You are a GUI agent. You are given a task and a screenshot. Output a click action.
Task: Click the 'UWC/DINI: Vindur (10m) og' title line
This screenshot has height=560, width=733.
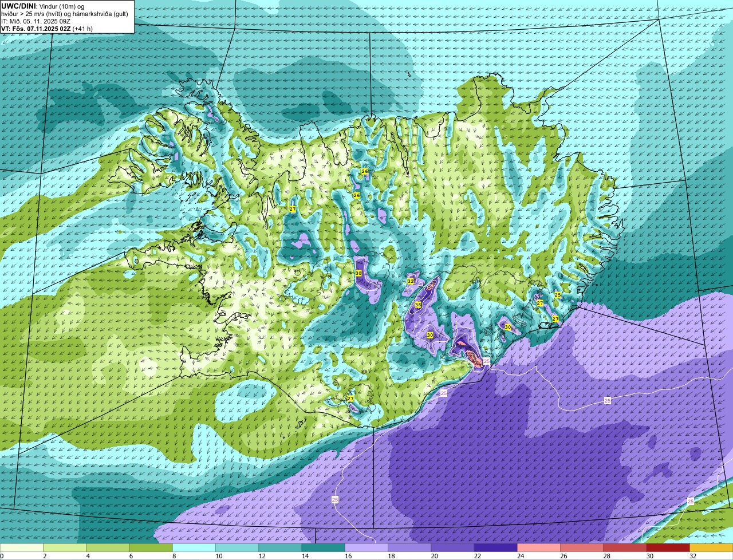[x=43, y=6]
